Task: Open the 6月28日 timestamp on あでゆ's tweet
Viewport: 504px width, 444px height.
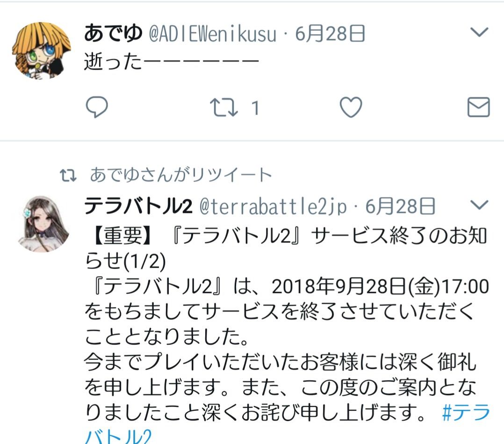Action: pos(330,34)
